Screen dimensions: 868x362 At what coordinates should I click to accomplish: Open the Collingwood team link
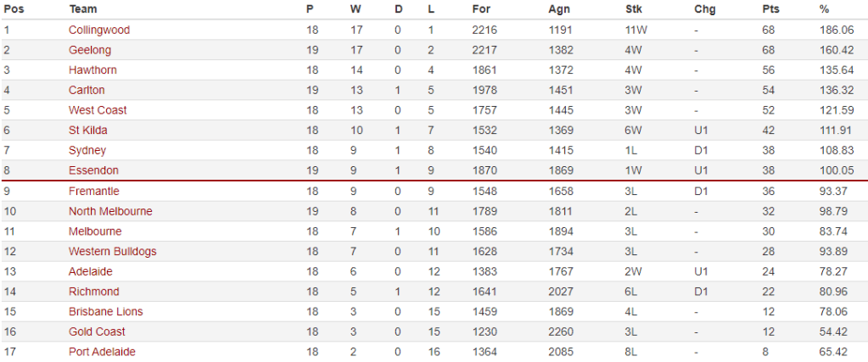(x=98, y=30)
